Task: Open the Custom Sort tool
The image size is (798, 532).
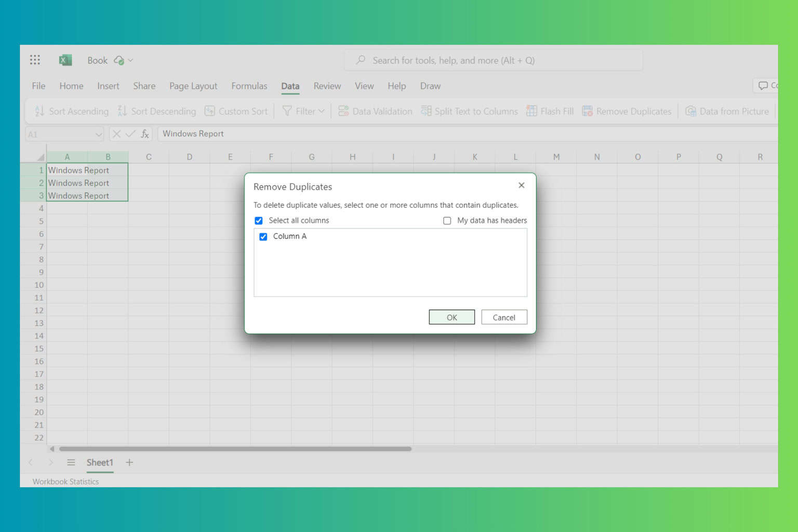Action: 236,111
